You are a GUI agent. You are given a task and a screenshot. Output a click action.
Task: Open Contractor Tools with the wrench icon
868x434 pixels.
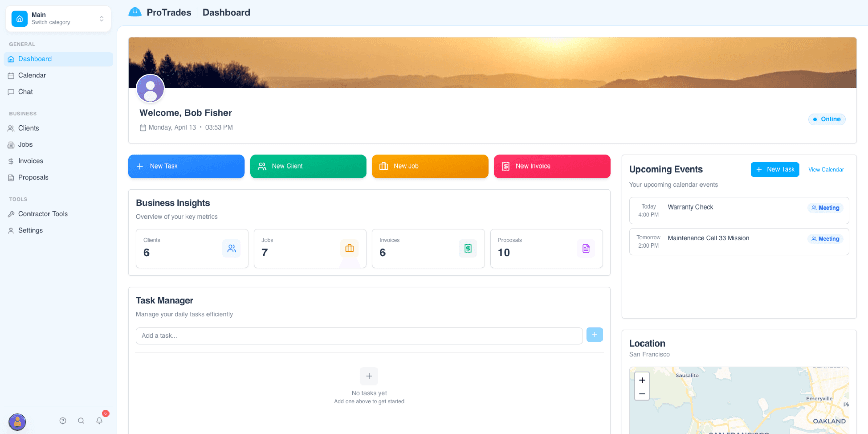(x=11, y=214)
